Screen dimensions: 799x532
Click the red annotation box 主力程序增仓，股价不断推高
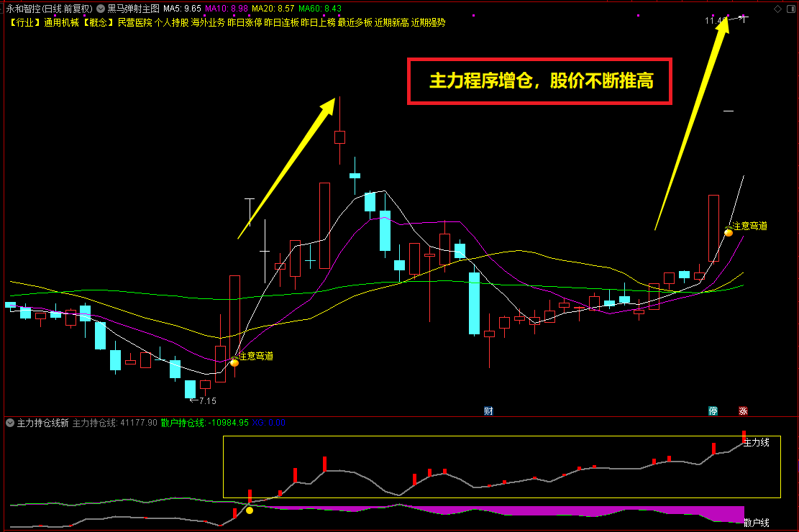pyautogui.click(x=539, y=81)
